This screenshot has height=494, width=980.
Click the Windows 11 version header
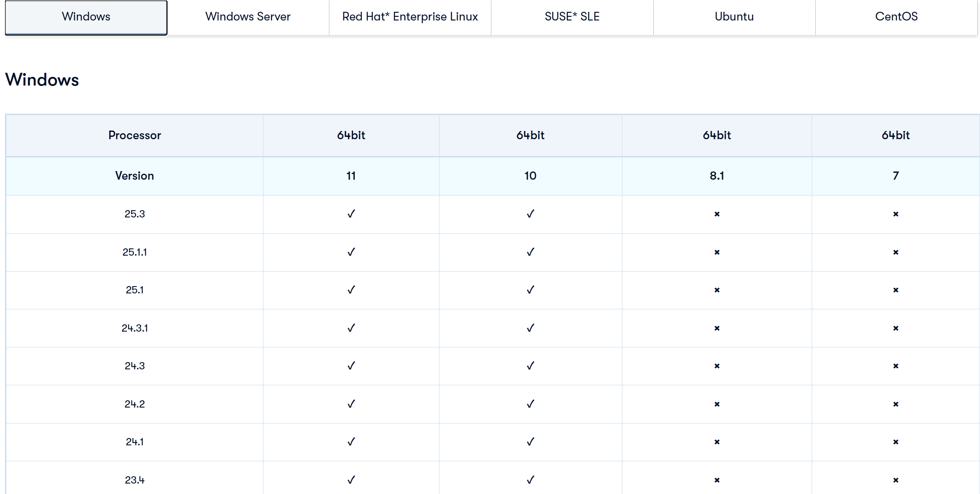point(351,176)
